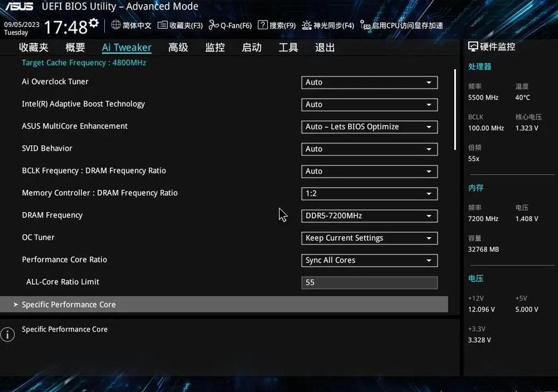Open BCLK Frequency : DRAM Frequency Ratio dropdown
558x392 pixels.
tap(369, 172)
